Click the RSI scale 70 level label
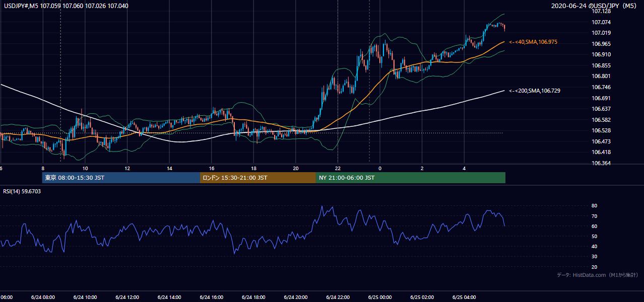The width and height of the screenshot is (644, 302). pyautogui.click(x=595, y=216)
